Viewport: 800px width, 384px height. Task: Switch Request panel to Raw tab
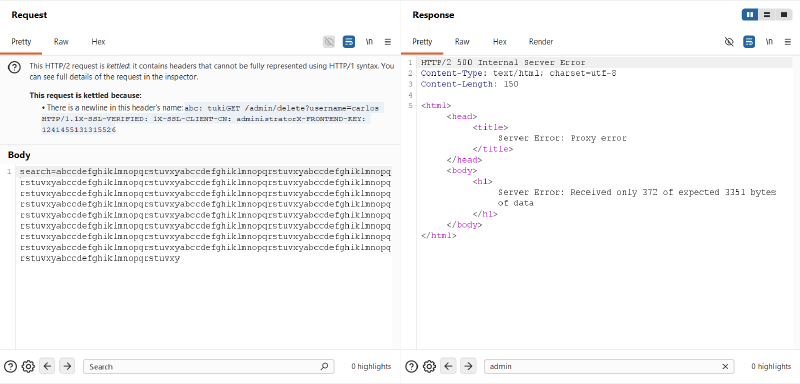tap(61, 42)
